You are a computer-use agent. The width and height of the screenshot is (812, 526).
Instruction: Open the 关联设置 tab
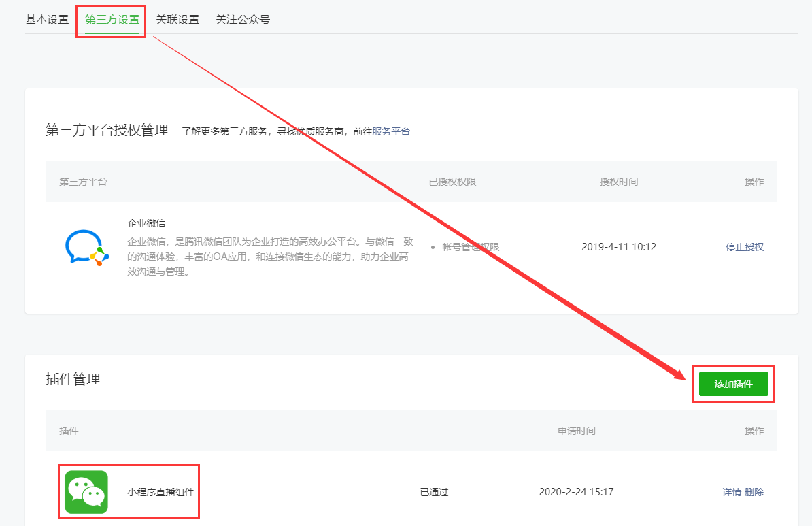[177, 19]
